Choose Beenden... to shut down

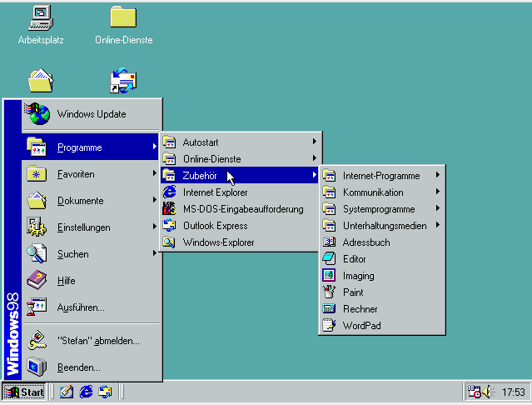[90, 367]
